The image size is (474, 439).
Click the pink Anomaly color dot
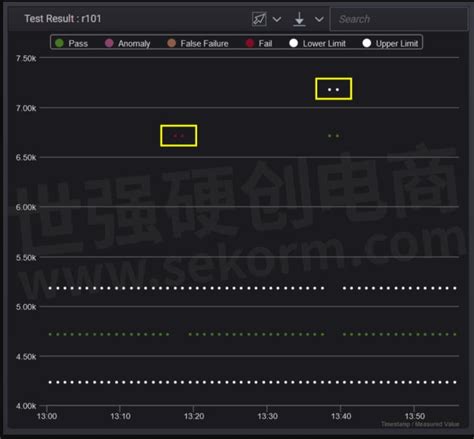tap(109, 43)
